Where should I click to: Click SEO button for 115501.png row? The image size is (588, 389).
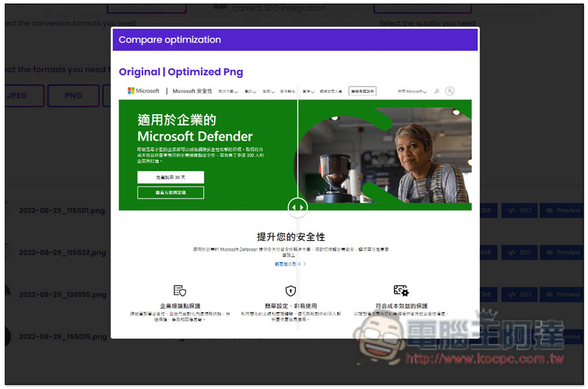519,210
